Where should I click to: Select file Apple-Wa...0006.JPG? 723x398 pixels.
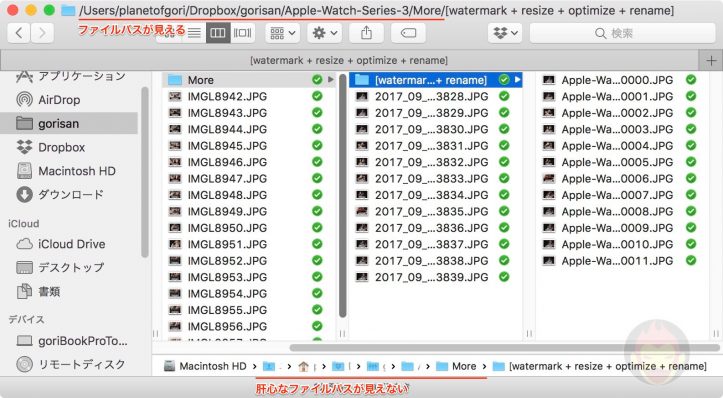[x=622, y=179]
